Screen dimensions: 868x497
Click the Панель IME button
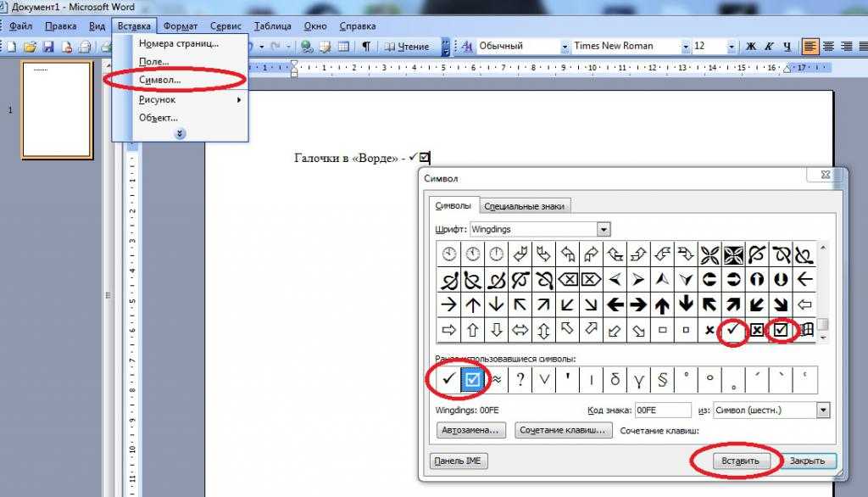pos(458,461)
